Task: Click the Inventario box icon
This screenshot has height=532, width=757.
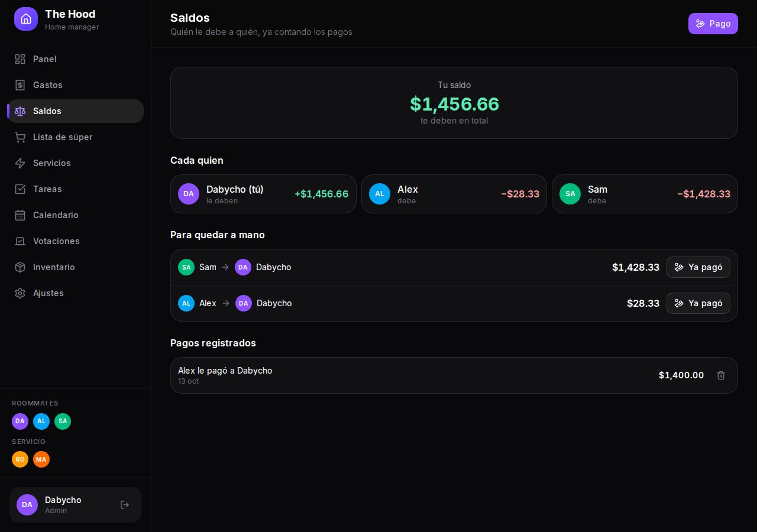Action: tap(20, 267)
